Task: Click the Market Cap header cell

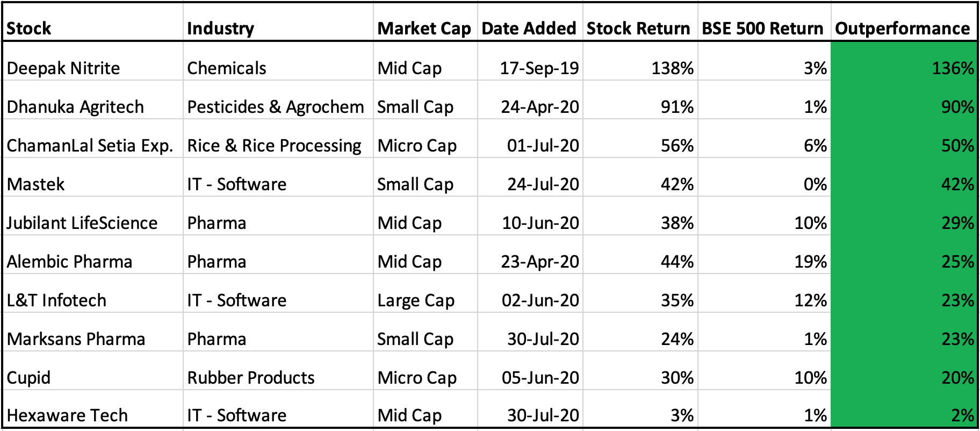Action: pos(424,28)
